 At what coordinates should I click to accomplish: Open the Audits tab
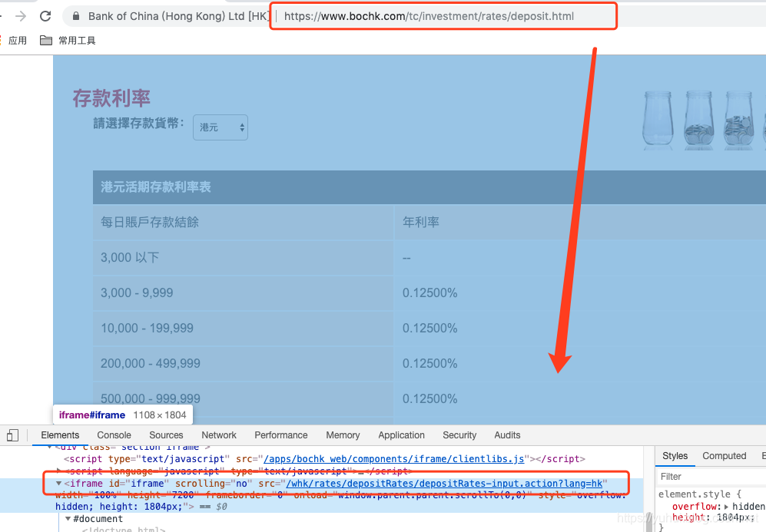[507, 435]
